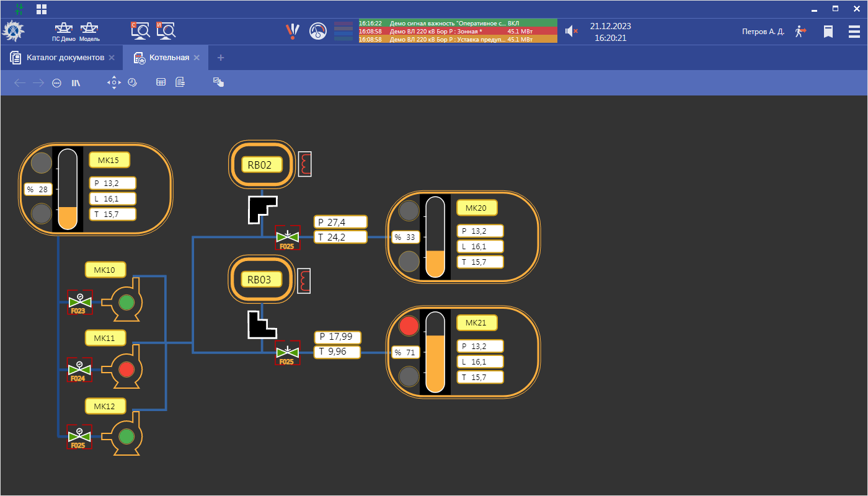
Task: Open the search monitor icon marked С
Action: pos(141,30)
